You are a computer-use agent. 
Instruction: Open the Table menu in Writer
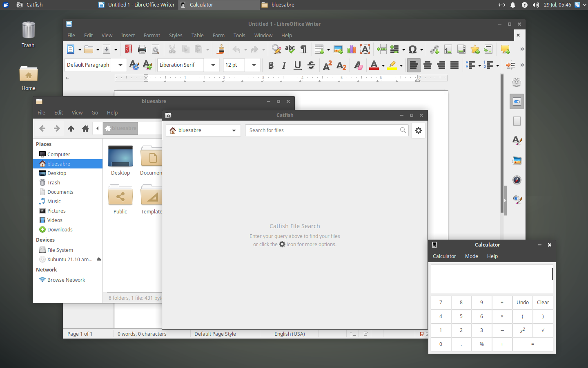click(197, 35)
